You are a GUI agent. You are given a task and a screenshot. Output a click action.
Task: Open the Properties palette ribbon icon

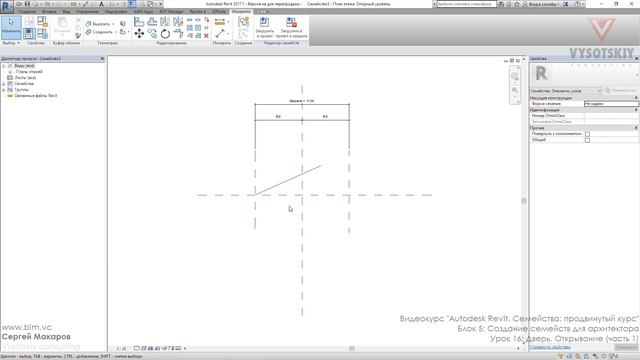click(x=29, y=33)
